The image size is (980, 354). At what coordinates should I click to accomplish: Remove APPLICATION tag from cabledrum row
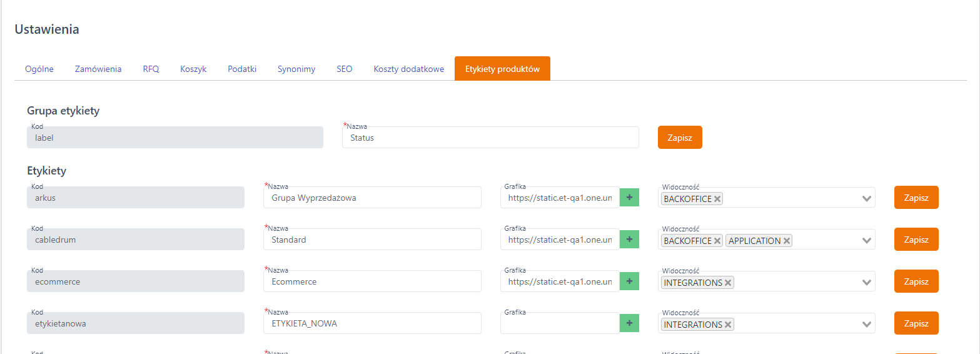click(x=787, y=241)
